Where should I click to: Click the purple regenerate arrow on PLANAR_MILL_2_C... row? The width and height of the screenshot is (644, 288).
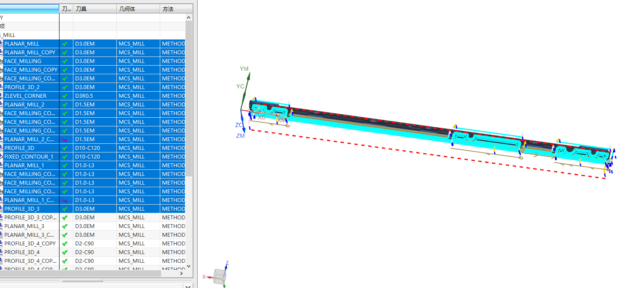point(65,139)
